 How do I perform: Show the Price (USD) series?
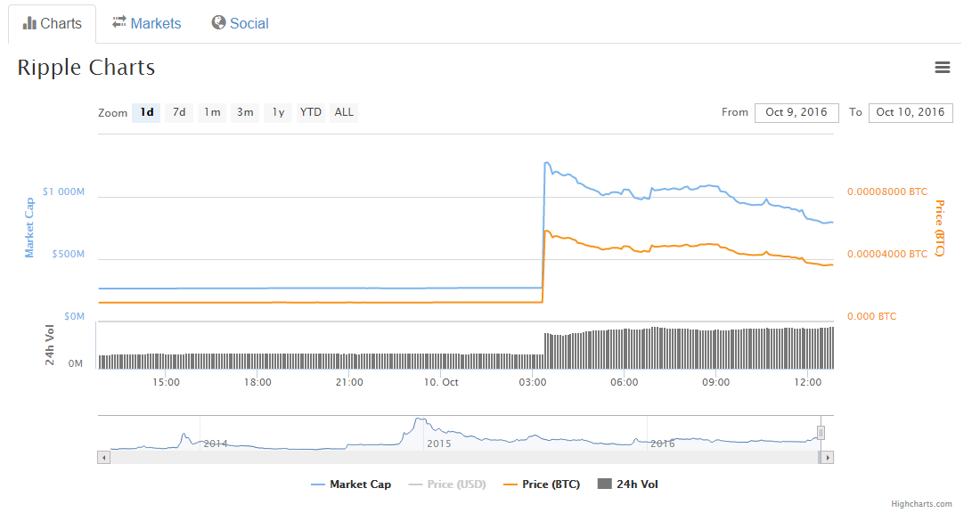447,484
